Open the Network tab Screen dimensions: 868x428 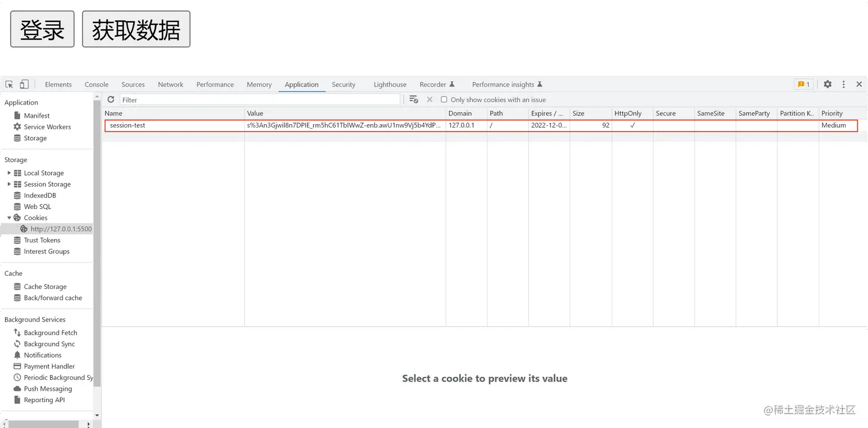[x=170, y=84]
